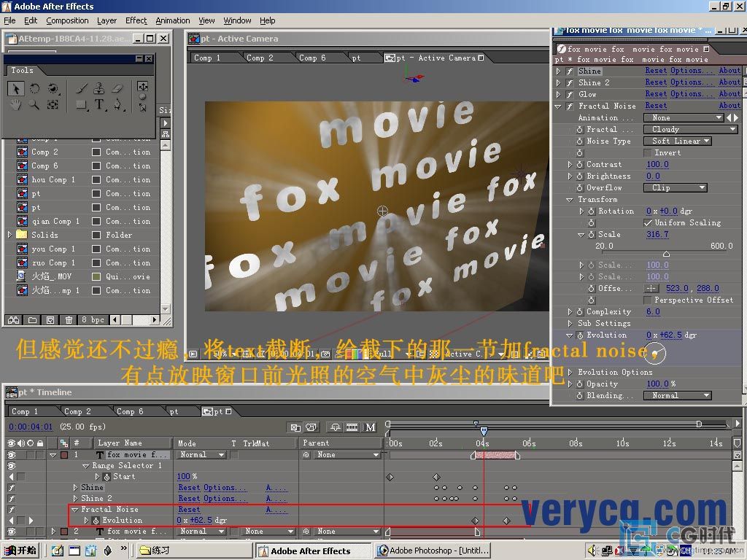Click the Contrast value 100.0
747x560 pixels.
click(657, 164)
